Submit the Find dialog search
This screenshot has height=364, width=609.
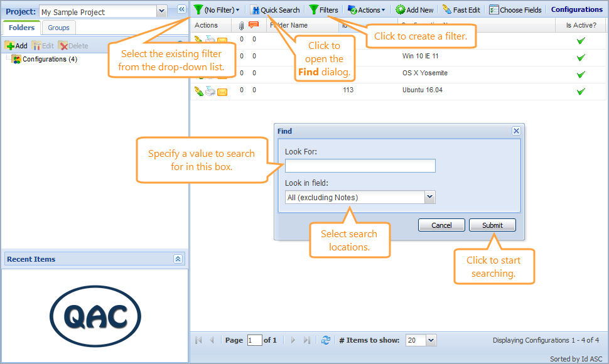pos(492,225)
